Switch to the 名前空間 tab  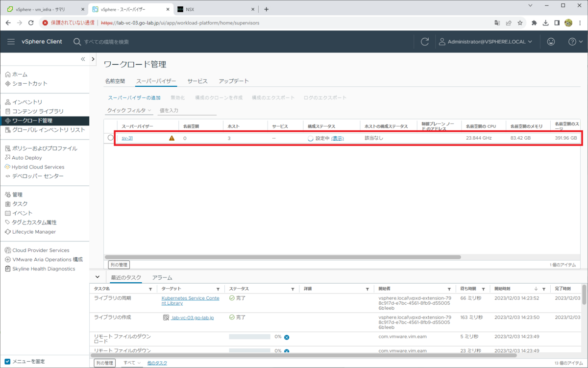click(x=115, y=81)
